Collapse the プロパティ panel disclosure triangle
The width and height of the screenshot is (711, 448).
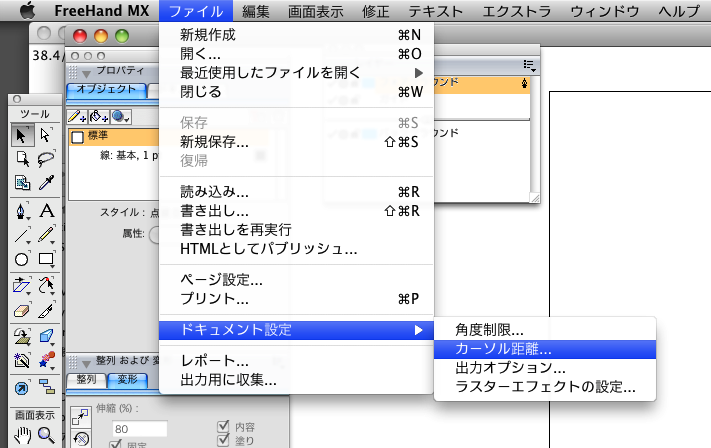tap(87, 72)
